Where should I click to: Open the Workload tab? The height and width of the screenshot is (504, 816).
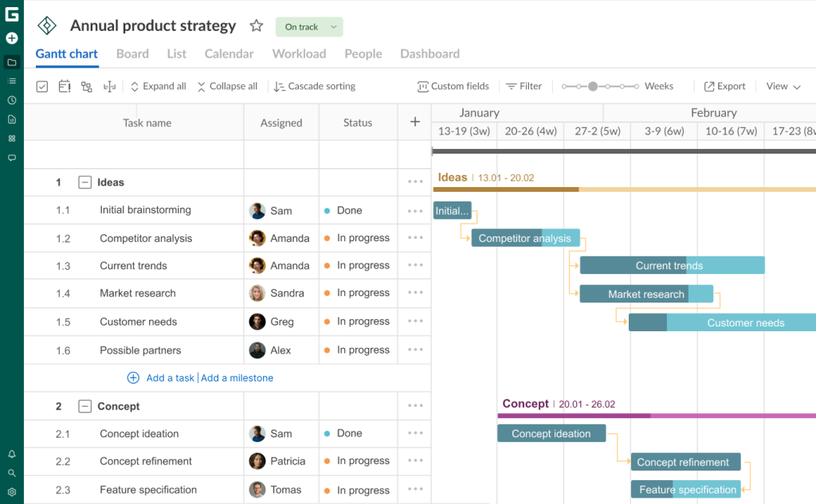point(299,53)
